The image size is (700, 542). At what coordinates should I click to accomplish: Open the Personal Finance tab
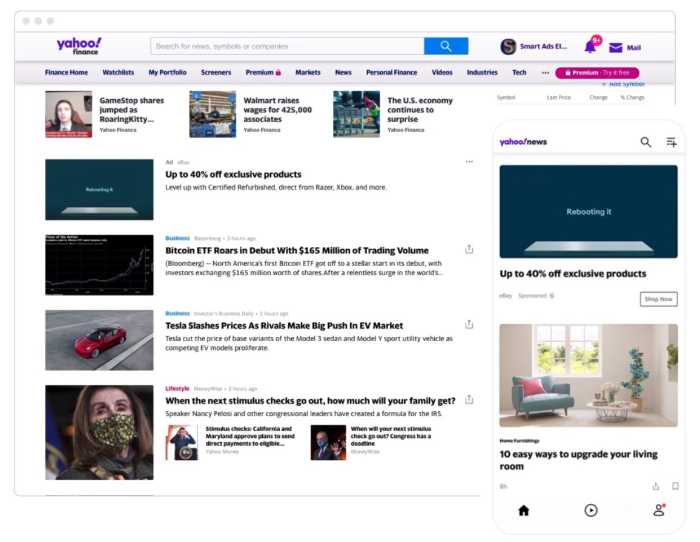coord(392,72)
